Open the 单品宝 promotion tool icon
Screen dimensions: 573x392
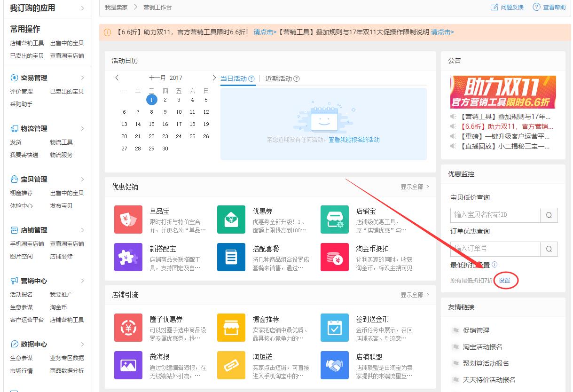tap(128, 220)
